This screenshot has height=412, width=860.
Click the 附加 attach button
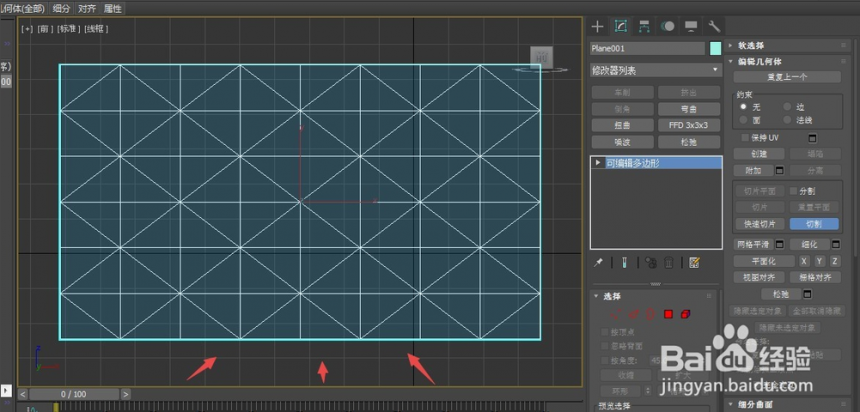(x=753, y=171)
